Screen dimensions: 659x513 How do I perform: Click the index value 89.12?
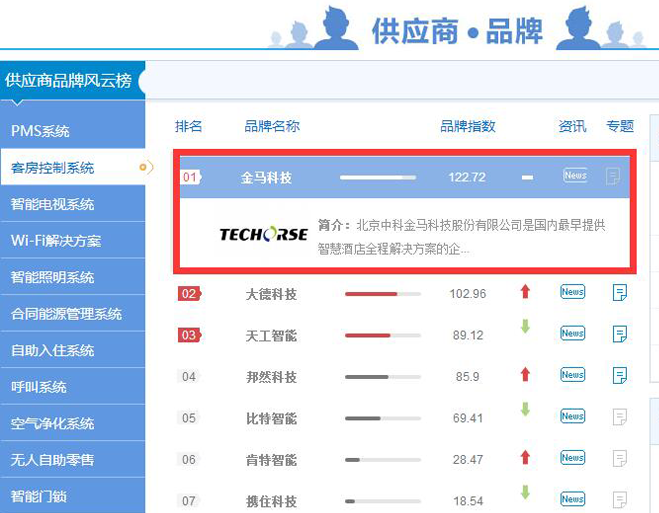coord(468,335)
